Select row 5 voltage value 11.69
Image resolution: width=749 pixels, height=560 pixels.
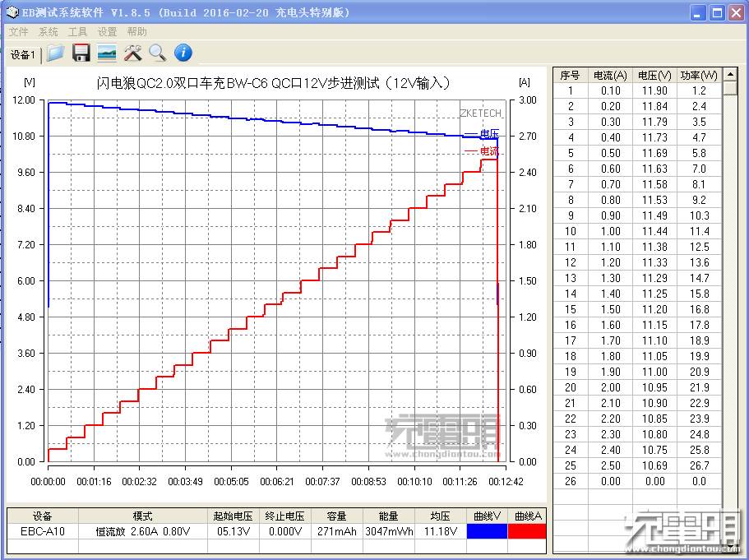point(655,154)
